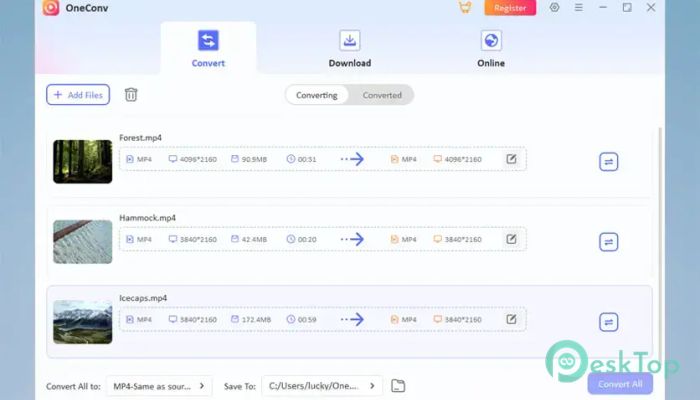Image resolution: width=700 pixels, height=400 pixels.
Task: Click convert icon button for Icecaps.mp4
Action: (608, 322)
